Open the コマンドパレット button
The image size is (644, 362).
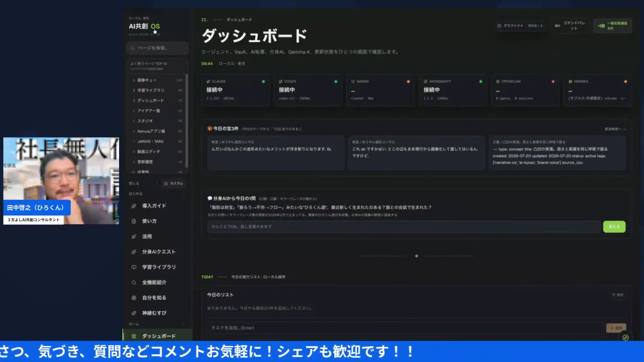570,26
